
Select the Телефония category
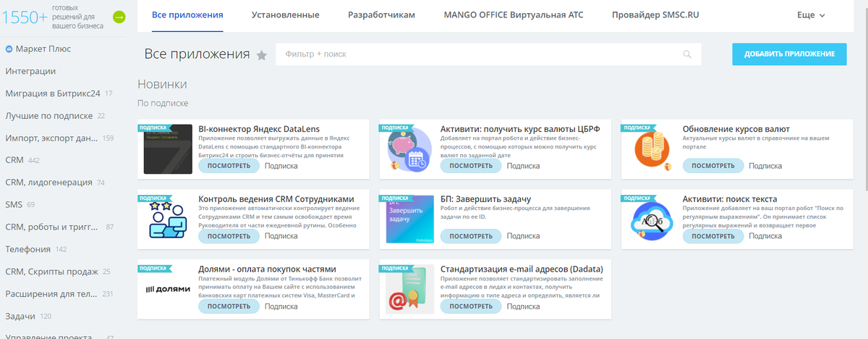pyautogui.click(x=28, y=249)
